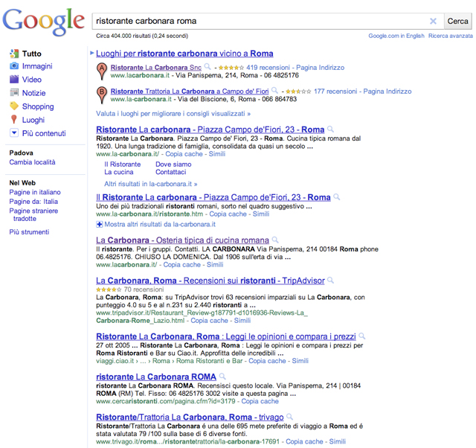476x448 pixels.
Task: Click magnifier beside first Piazza Campo de'Fiori result
Action: [330, 129]
